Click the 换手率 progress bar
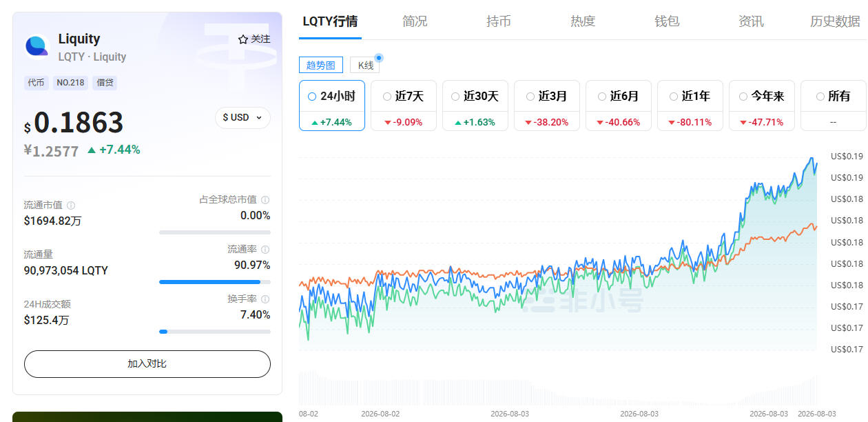Image resolution: width=868 pixels, height=422 pixels. (x=215, y=331)
